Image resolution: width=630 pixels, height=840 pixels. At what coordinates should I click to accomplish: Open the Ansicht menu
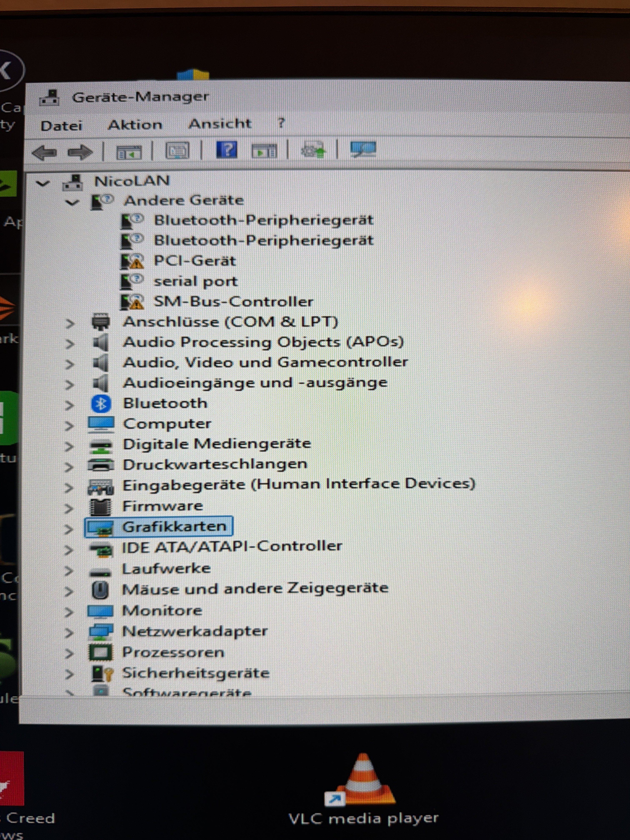pyautogui.click(x=220, y=124)
